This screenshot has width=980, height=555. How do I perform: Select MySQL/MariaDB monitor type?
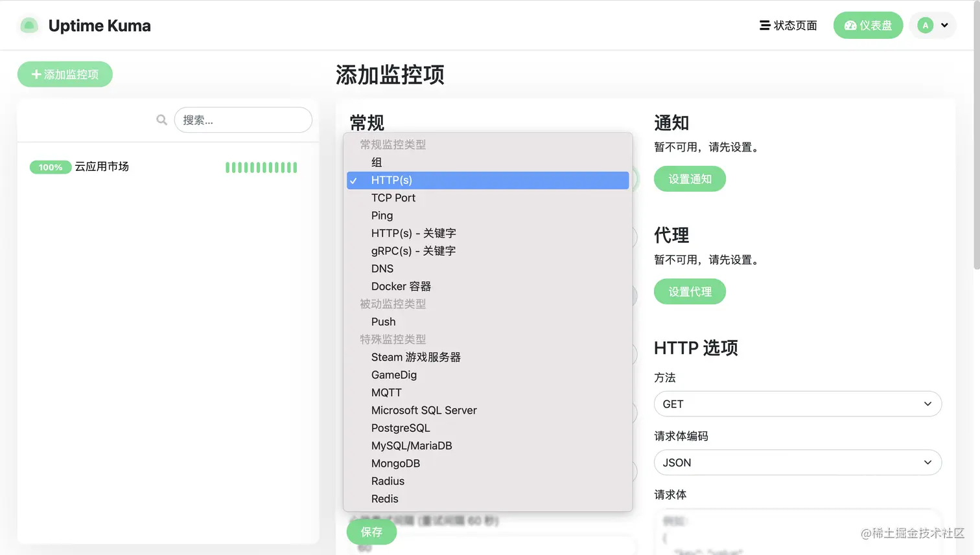click(488, 446)
